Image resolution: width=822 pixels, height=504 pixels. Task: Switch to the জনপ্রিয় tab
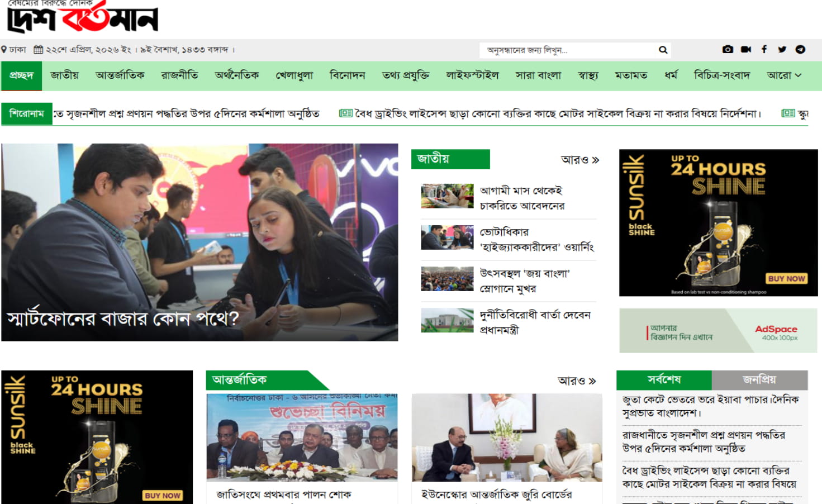(759, 379)
